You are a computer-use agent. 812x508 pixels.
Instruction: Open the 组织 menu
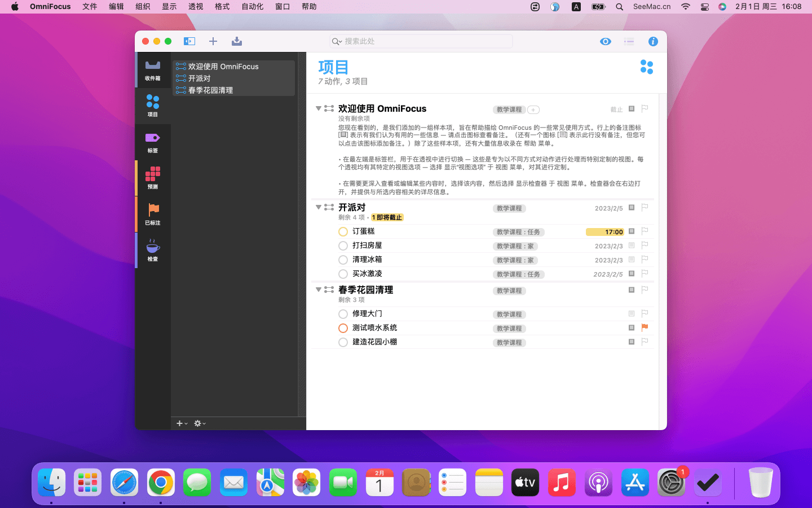(x=143, y=7)
